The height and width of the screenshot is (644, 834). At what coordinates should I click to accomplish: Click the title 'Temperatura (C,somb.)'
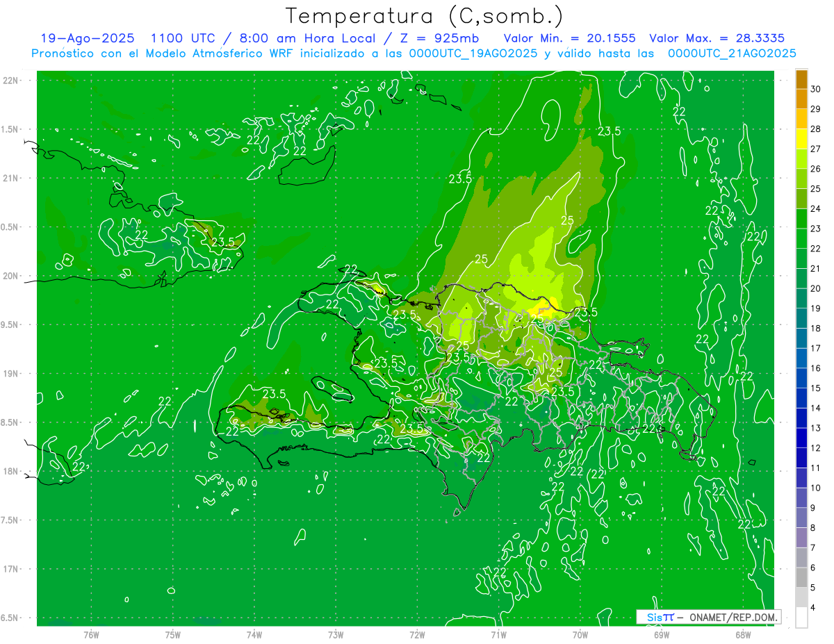[x=425, y=16]
